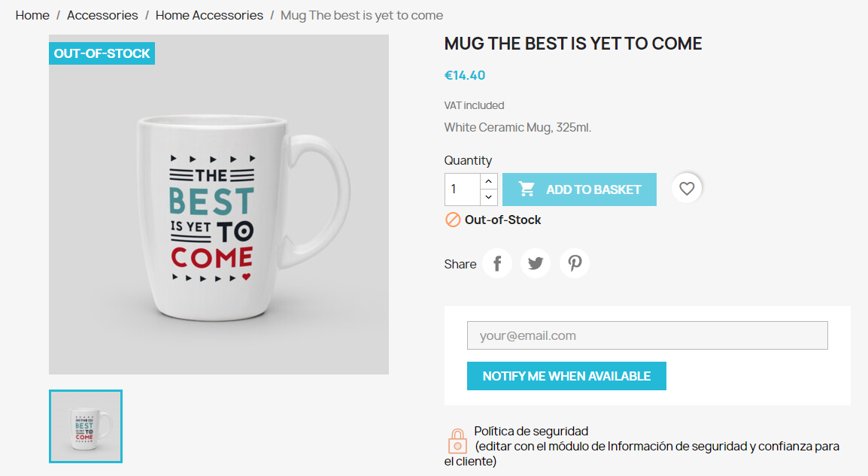Share product on Facebook
Viewport: 868px width, 476px height.
point(497,264)
